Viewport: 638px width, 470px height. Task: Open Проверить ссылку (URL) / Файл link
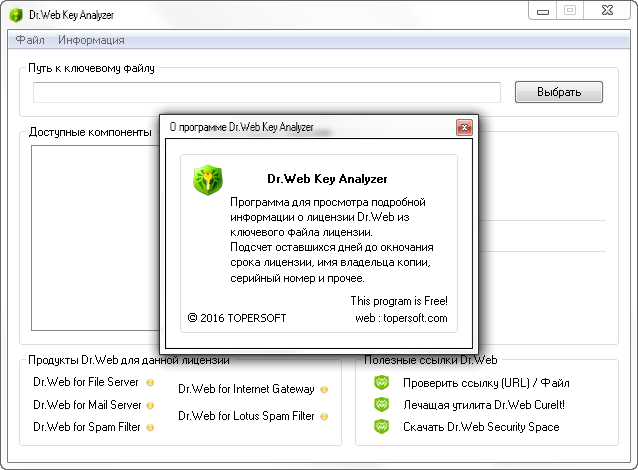(x=486, y=383)
